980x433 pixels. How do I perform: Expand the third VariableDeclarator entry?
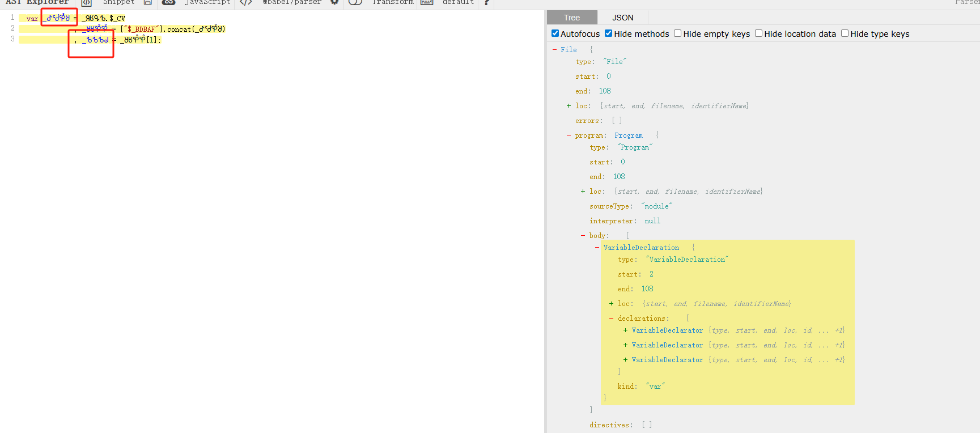(x=625, y=360)
